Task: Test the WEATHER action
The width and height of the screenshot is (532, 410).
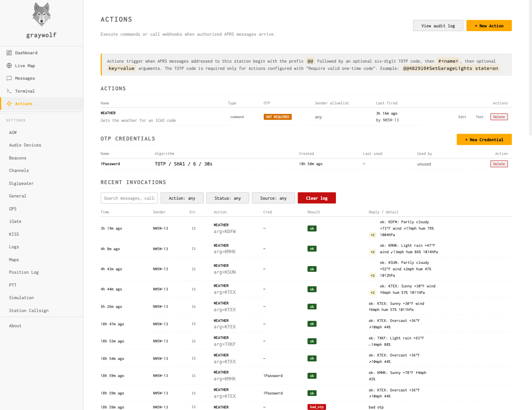Action: tap(480, 117)
